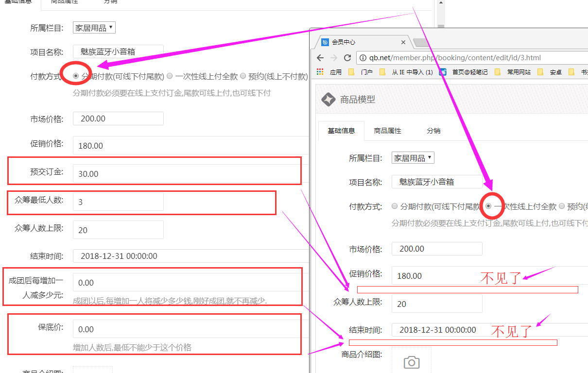The width and height of the screenshot is (588, 373).
Task: Click the browser back arrow button
Action: click(320, 58)
